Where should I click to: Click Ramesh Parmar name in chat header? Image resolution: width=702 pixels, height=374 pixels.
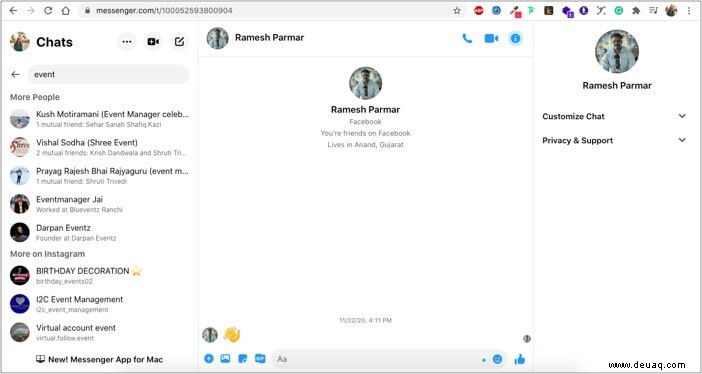(270, 38)
